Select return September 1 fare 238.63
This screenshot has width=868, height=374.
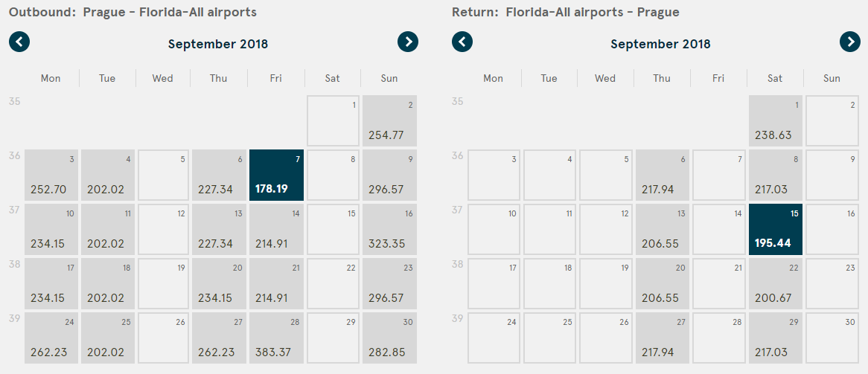click(x=776, y=121)
